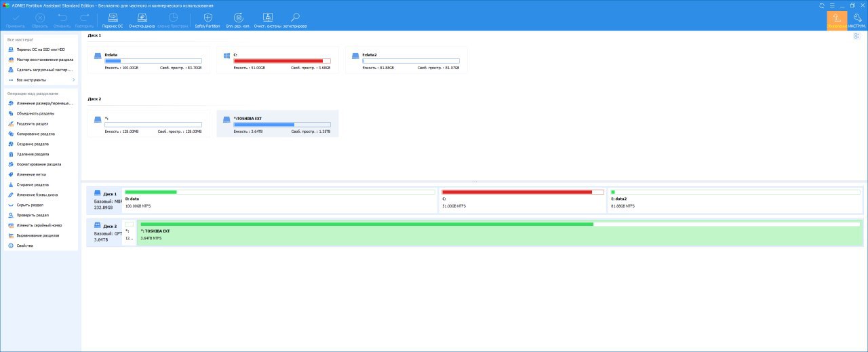Select D: data 100.00GB NTFS block in disk map
The width and height of the screenshot is (868, 352).
(x=279, y=200)
